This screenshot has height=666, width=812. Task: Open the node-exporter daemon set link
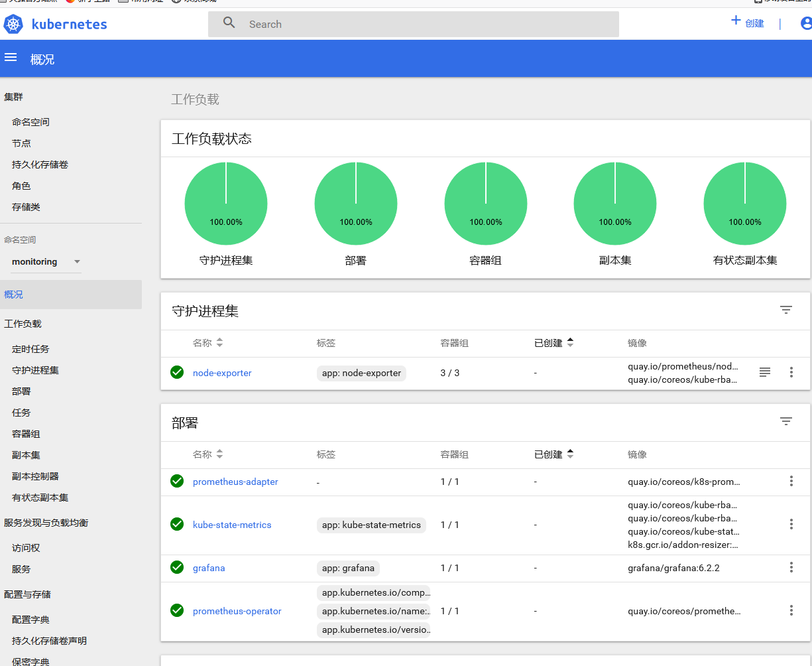[222, 373]
